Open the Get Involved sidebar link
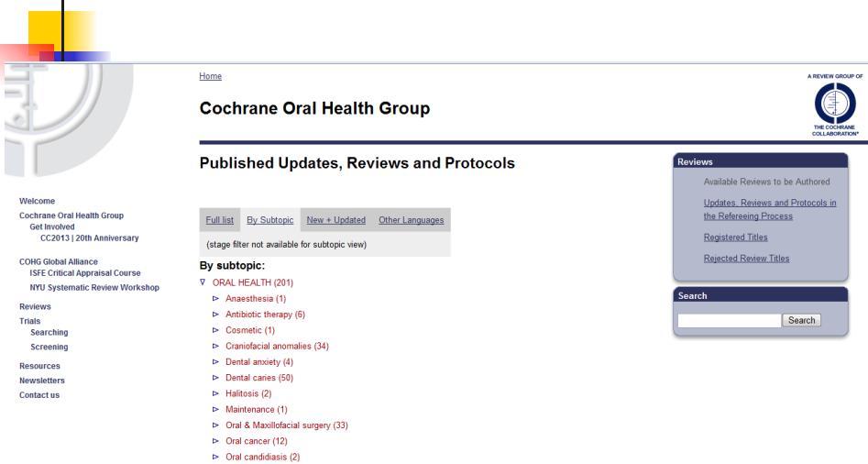The image size is (868, 464). click(52, 226)
